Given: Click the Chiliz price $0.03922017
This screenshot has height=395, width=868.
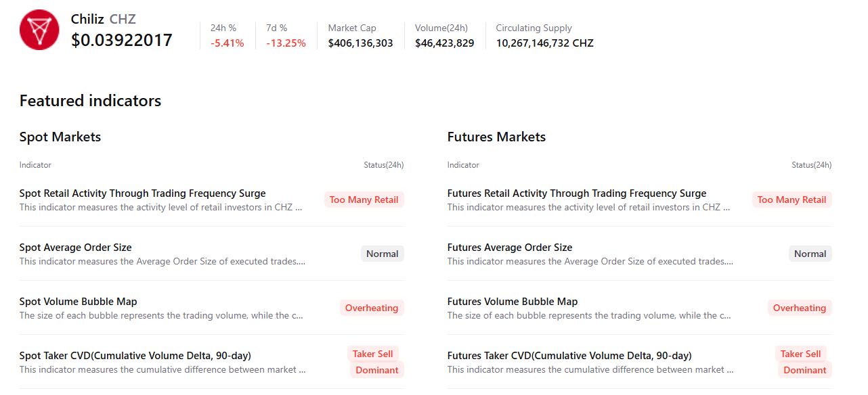Looking at the screenshot, I should (x=122, y=41).
